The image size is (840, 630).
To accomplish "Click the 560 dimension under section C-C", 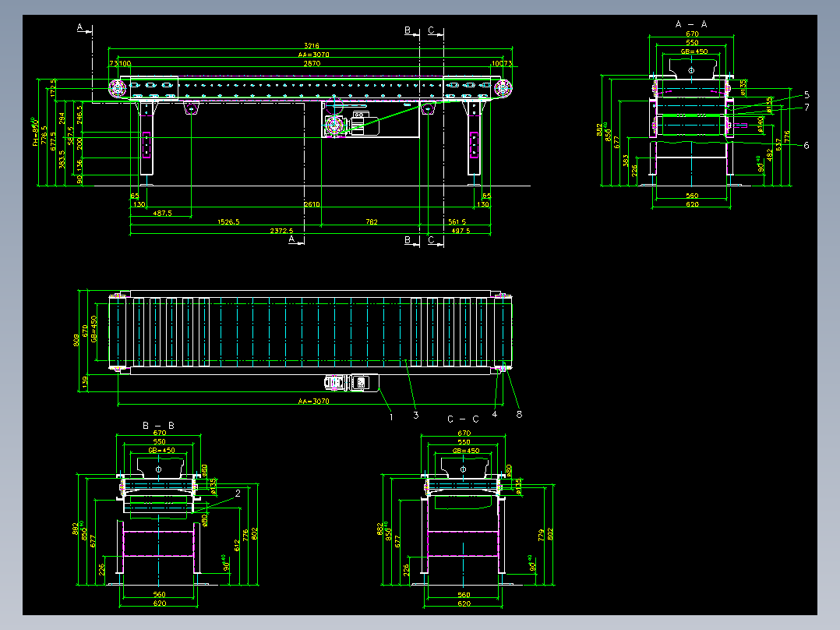I will coord(464,595).
